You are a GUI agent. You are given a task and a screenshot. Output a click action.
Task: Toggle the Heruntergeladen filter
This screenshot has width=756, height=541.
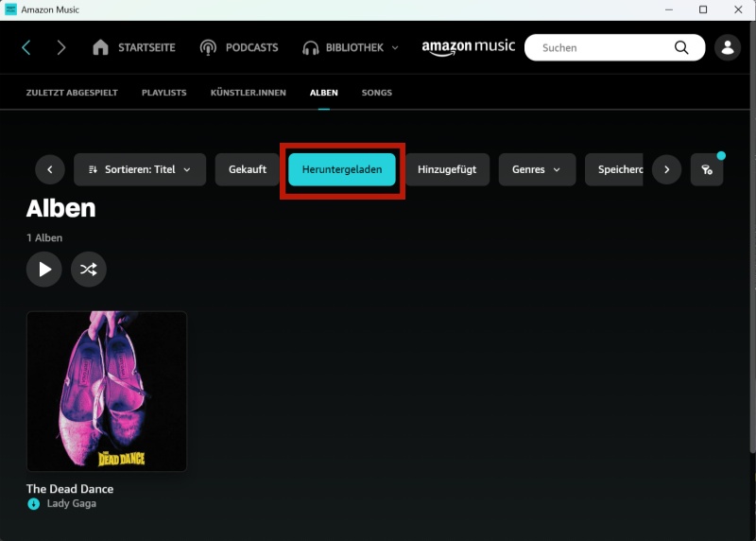pyautogui.click(x=342, y=169)
